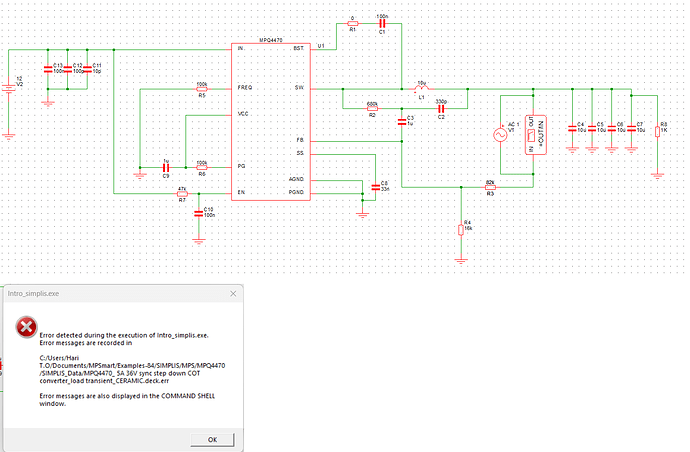Close the Intro_simplis.exe dialog window
The width and height of the screenshot is (690, 452).
click(x=229, y=294)
